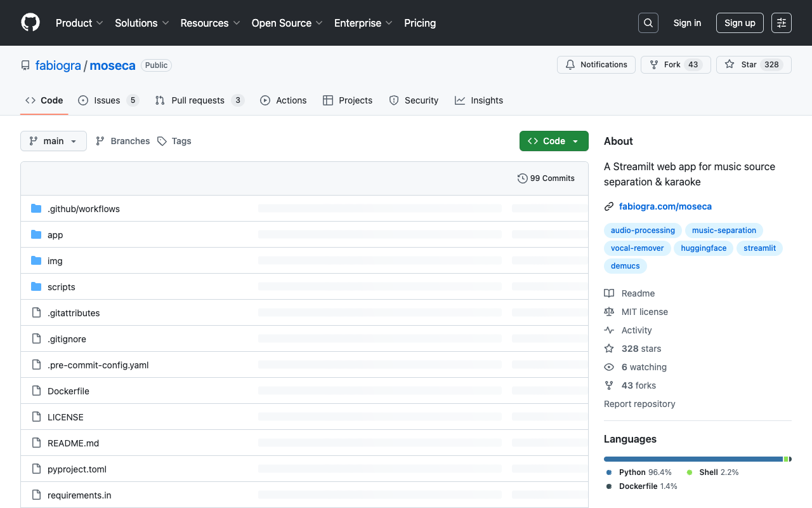Open the moseca repository name link

(112, 65)
